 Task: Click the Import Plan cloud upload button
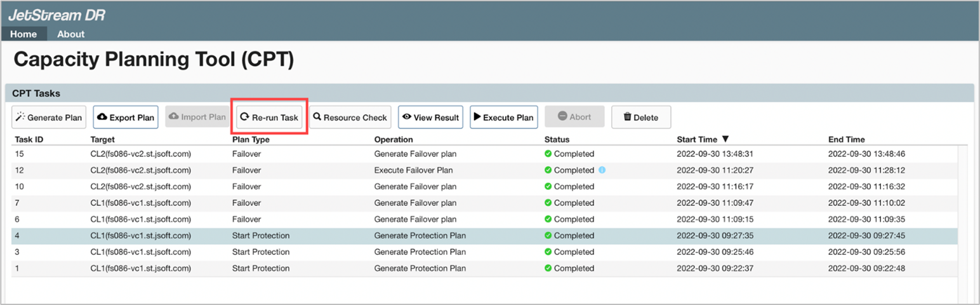point(197,118)
